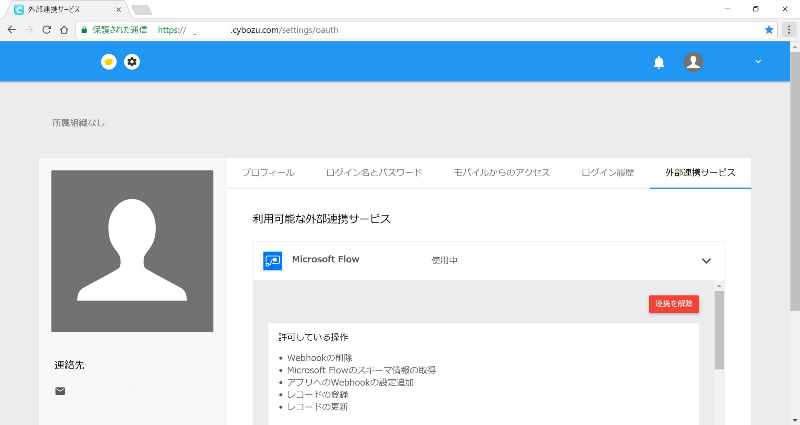The image size is (800, 425).
Task: Open the ログイン名とパスワード tab
Action: (373, 173)
